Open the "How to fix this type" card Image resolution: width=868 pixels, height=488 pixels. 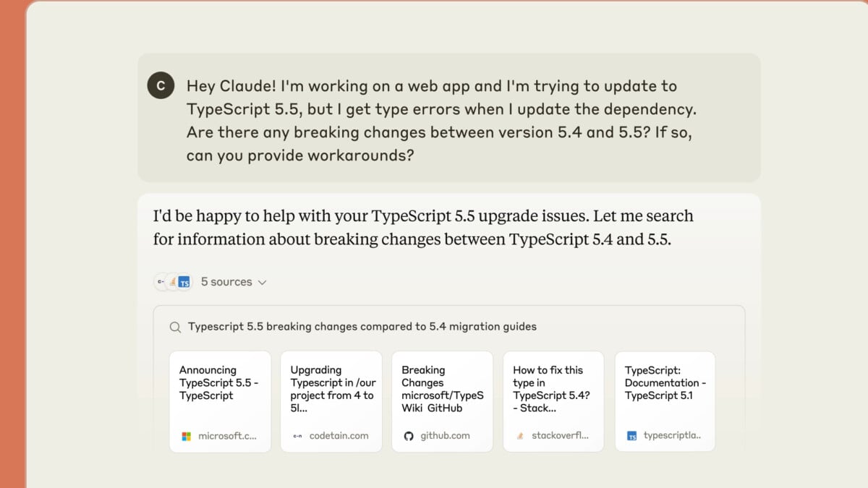[x=553, y=402]
